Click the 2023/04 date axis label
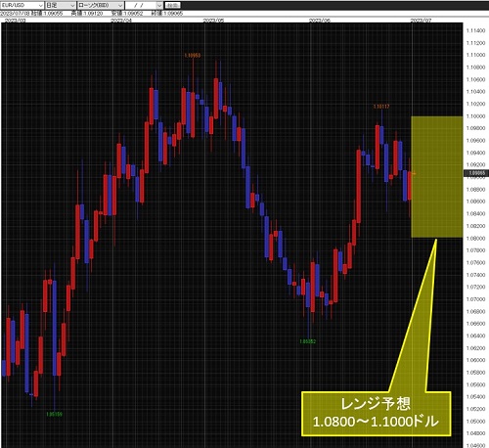The width and height of the screenshot is (489, 448). click(121, 21)
